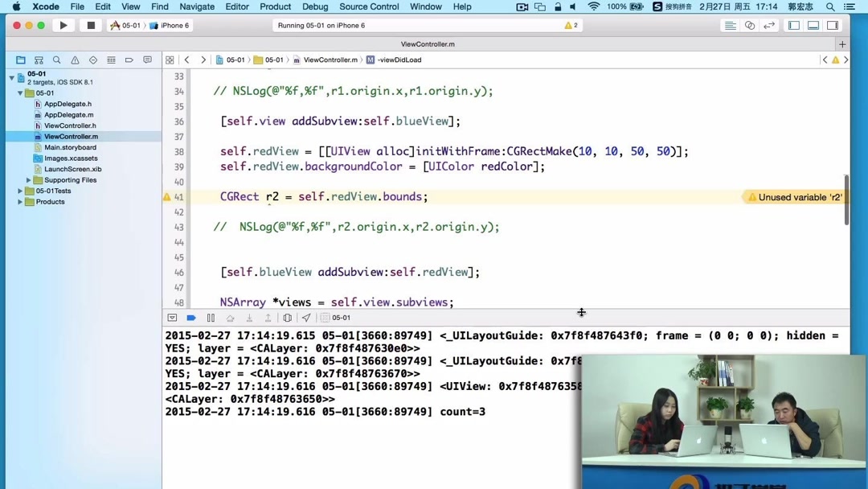Open the Report navigator
This screenshot has height=489, width=868.
point(147,60)
